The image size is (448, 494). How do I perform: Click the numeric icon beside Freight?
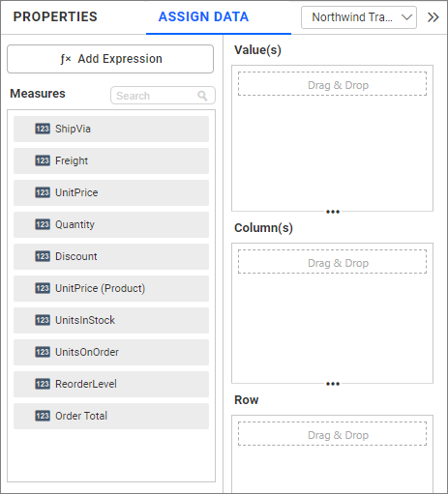(x=43, y=160)
